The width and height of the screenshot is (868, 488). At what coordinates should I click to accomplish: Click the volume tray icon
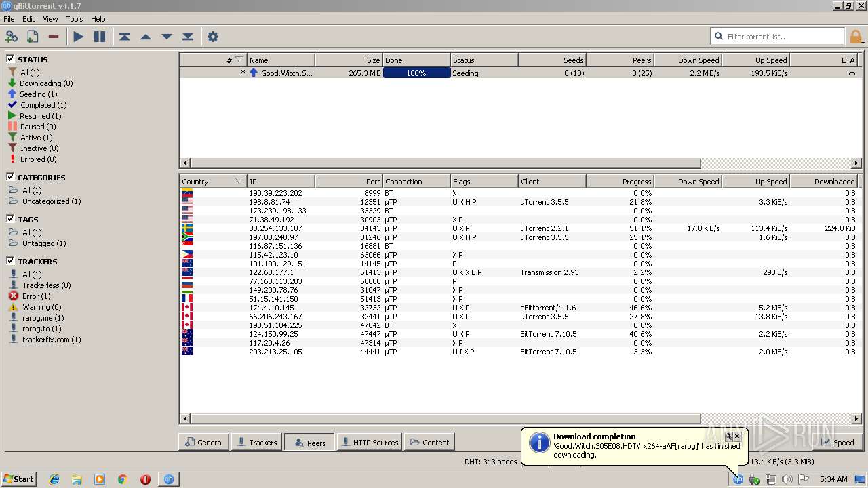787,479
